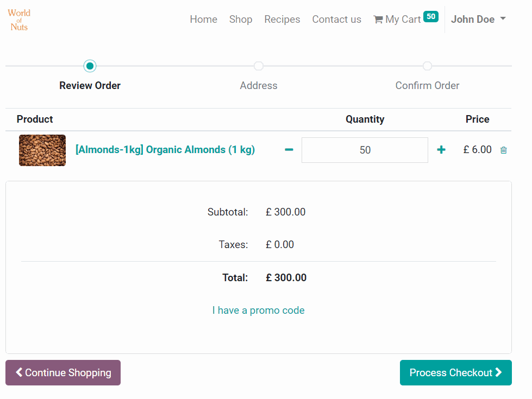Viewport: 532px width, 399px height.
Task: Navigate to Recipes
Action: pyautogui.click(x=282, y=20)
